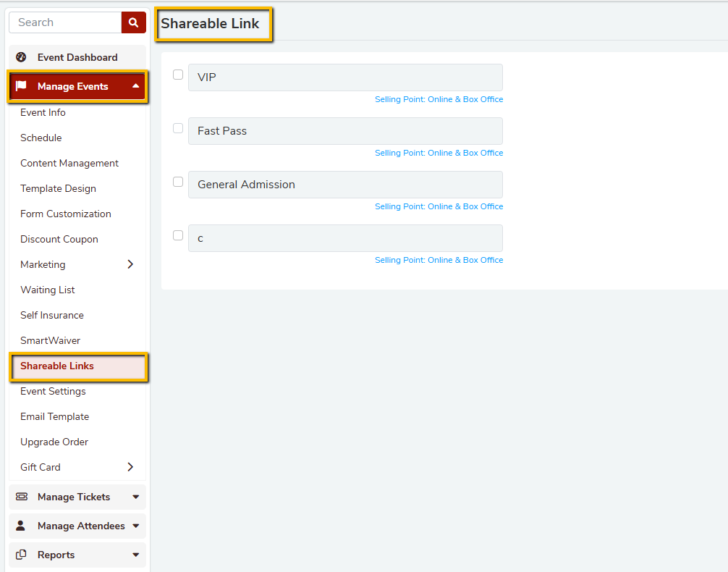
Task: Click Selling Point link under ticket 'c'
Action: [439, 260]
